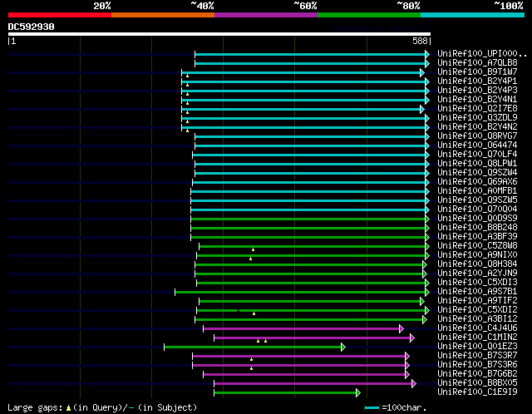Click the UniRef100_A7QLB8 hit label

coord(477,63)
